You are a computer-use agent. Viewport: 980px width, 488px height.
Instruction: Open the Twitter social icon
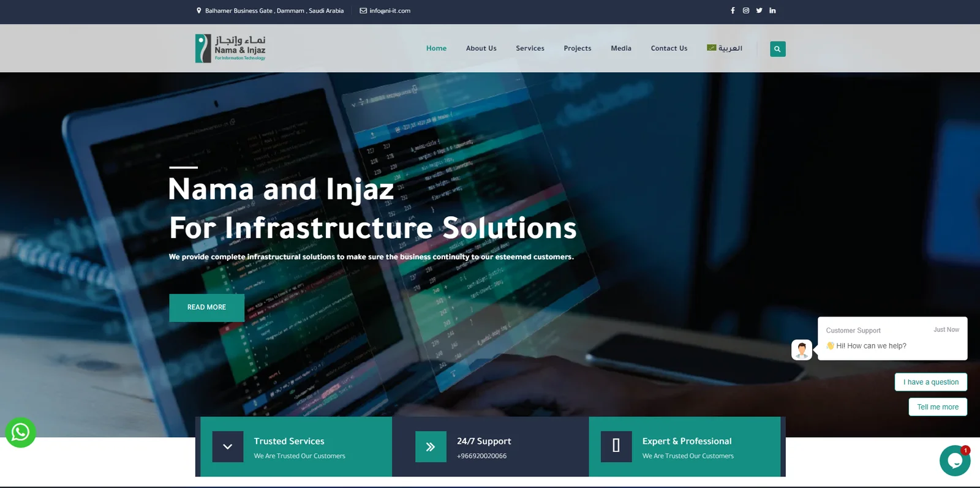(759, 10)
